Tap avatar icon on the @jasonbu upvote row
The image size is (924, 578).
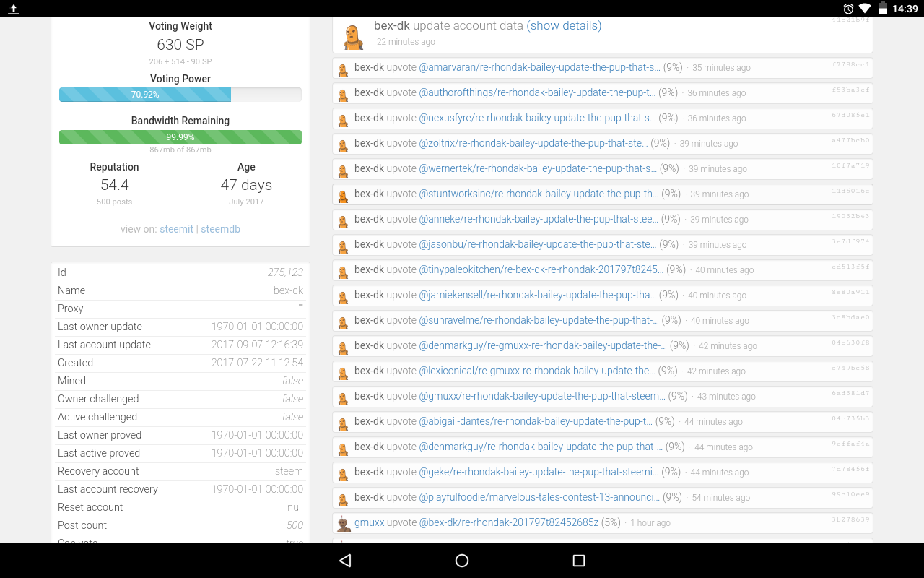344,246
